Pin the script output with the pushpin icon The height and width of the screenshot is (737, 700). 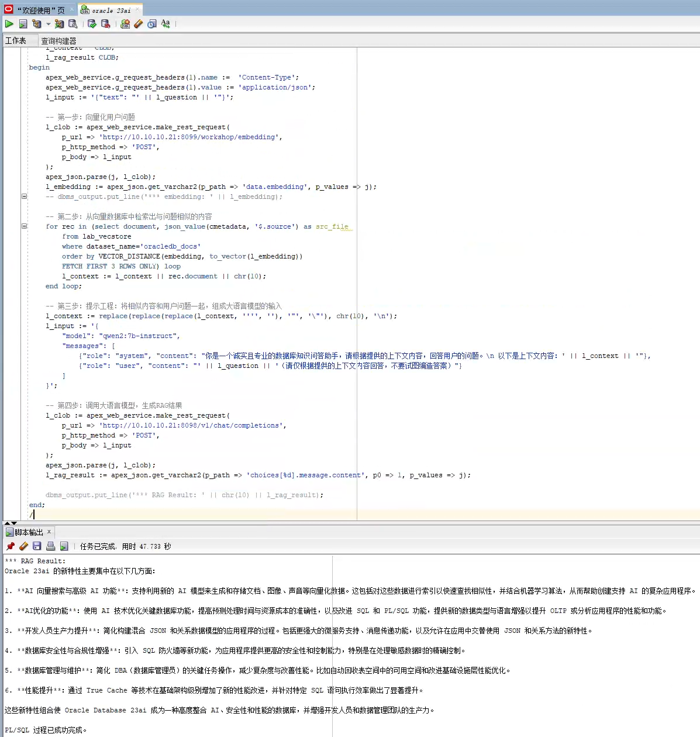pyautogui.click(x=10, y=546)
